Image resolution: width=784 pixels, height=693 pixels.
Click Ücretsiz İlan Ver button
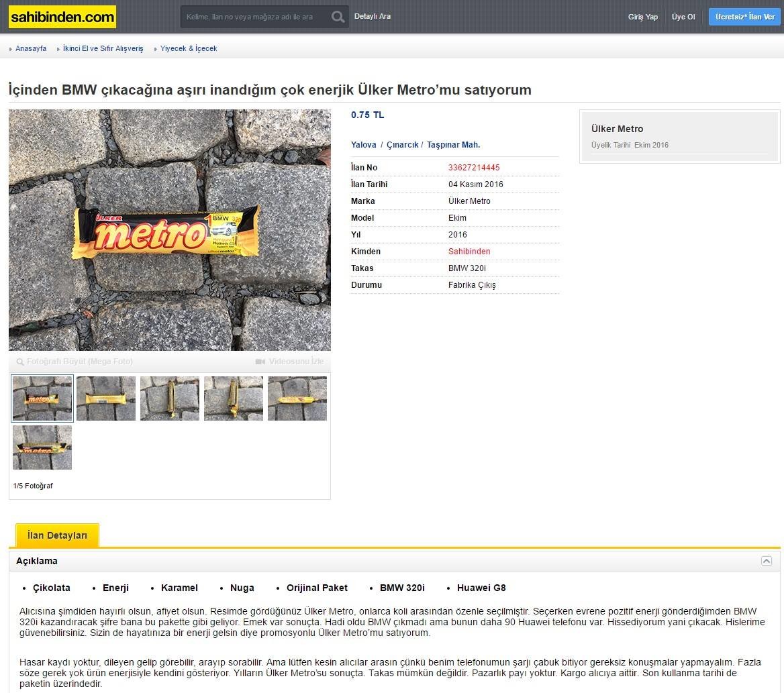tap(744, 17)
